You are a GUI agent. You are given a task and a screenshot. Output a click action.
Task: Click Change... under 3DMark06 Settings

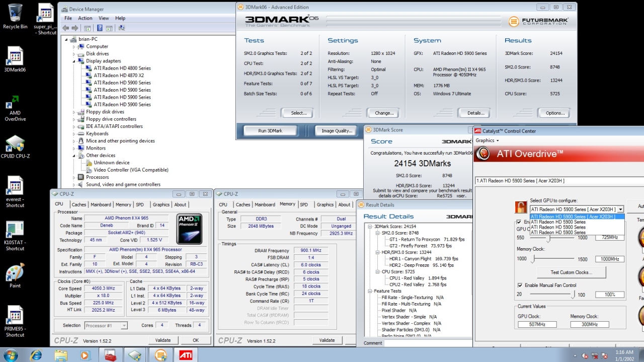(384, 113)
